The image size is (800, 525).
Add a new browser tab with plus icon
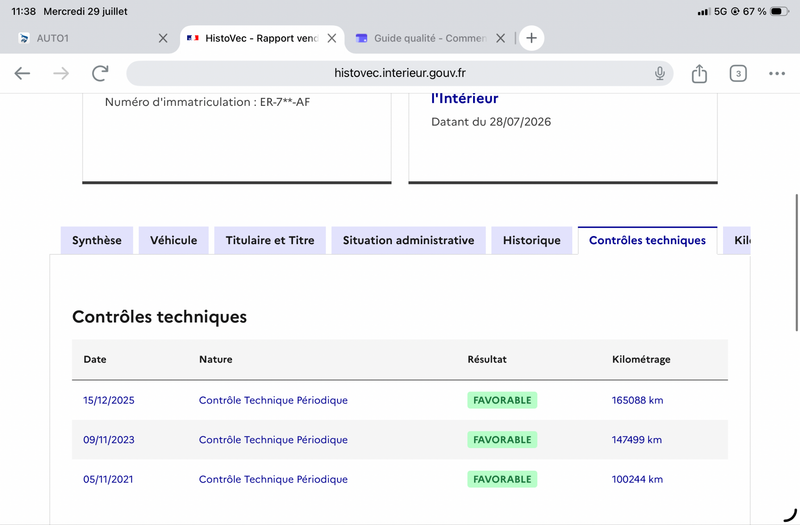(x=531, y=38)
